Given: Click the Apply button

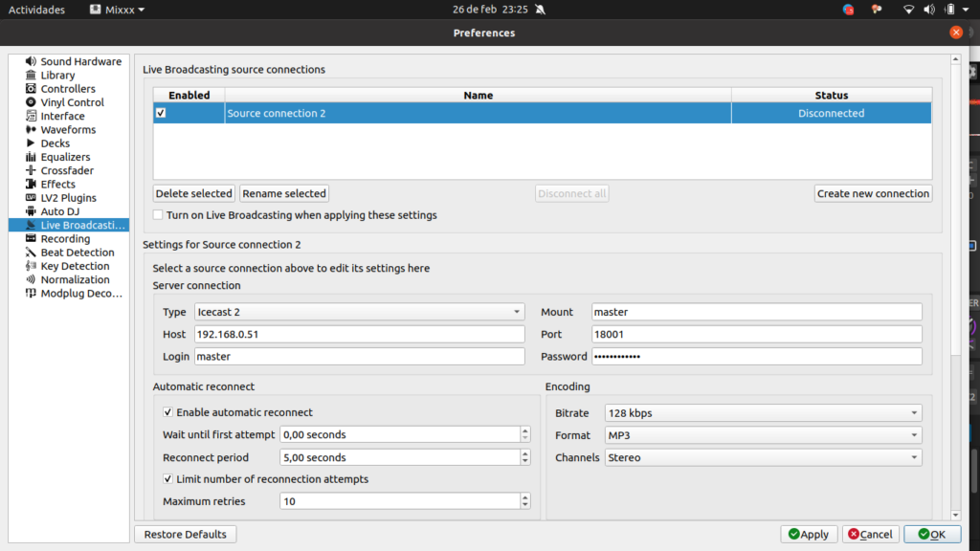Looking at the screenshot, I should (809, 534).
